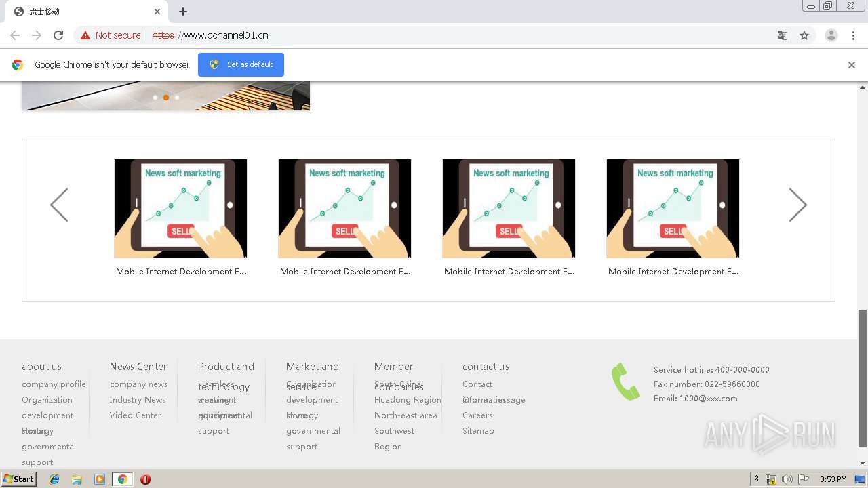Click the scrollbar down arrow

[x=863, y=463]
